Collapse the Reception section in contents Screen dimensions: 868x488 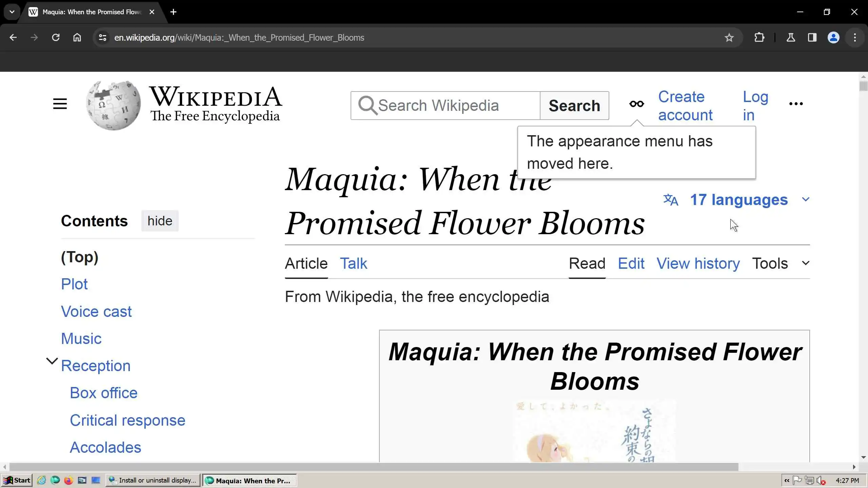pos(52,361)
